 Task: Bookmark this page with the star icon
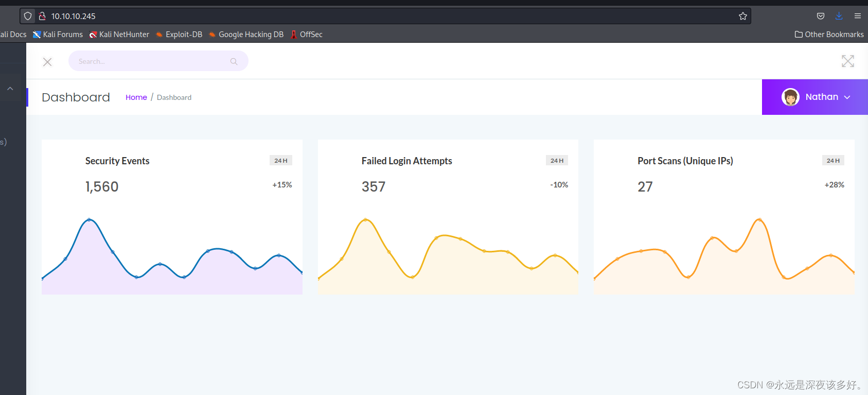click(743, 16)
